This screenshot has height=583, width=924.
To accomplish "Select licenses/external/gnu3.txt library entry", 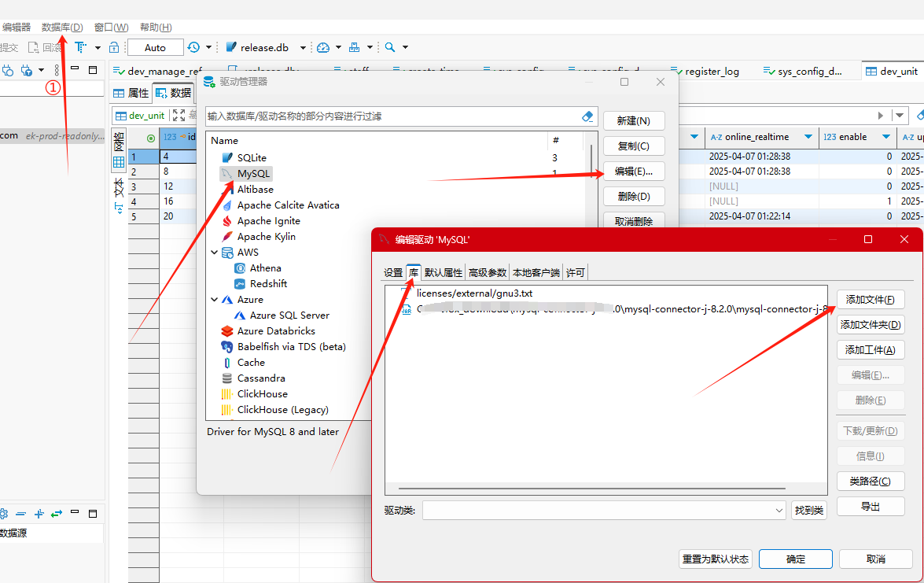I will coord(474,293).
